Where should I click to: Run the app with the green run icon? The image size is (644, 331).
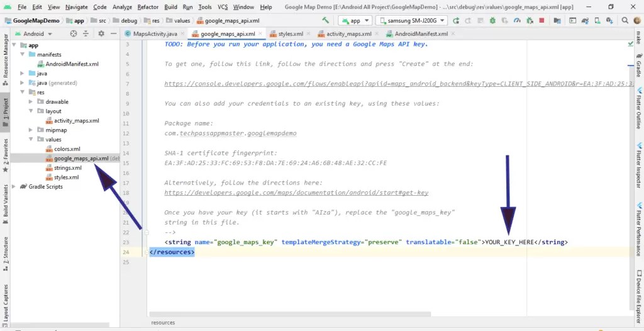point(456,21)
